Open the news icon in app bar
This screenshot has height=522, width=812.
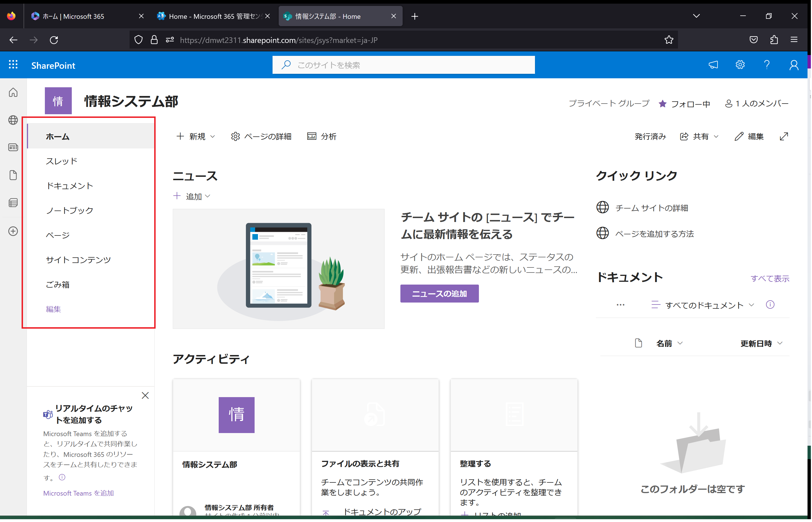[x=13, y=147]
